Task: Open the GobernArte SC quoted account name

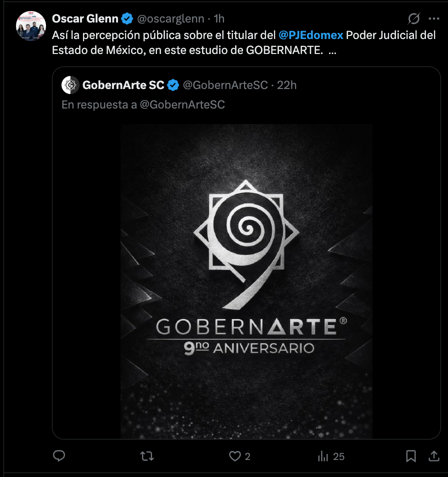Action: [x=123, y=85]
